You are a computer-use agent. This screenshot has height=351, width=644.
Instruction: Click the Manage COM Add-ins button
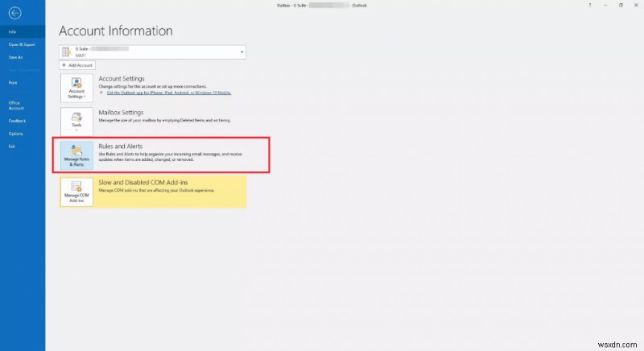tap(76, 192)
